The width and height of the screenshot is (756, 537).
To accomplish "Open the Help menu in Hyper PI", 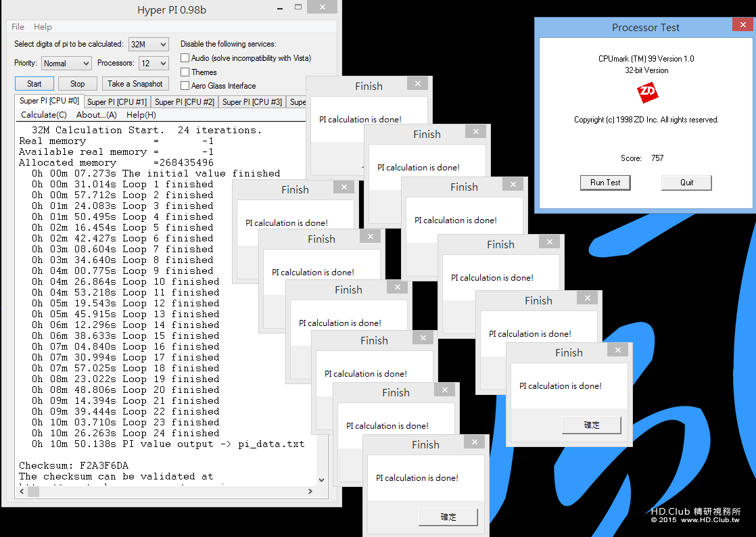I will (x=43, y=27).
